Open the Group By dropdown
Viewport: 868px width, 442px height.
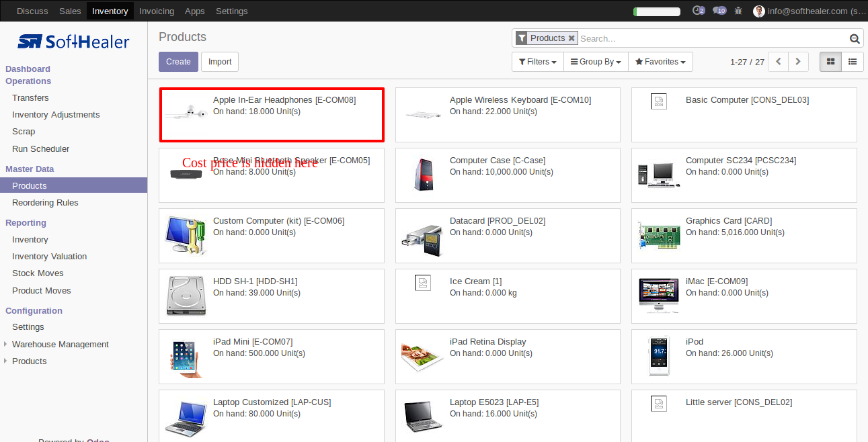click(x=596, y=62)
